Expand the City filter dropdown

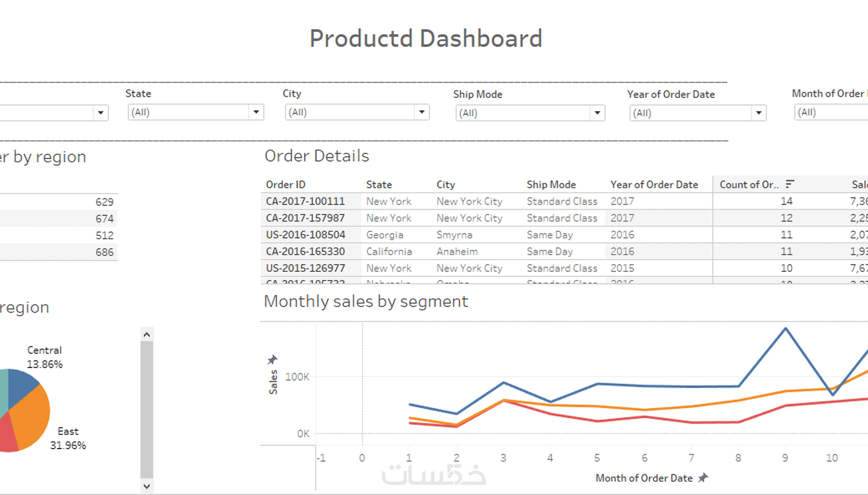[x=421, y=112]
